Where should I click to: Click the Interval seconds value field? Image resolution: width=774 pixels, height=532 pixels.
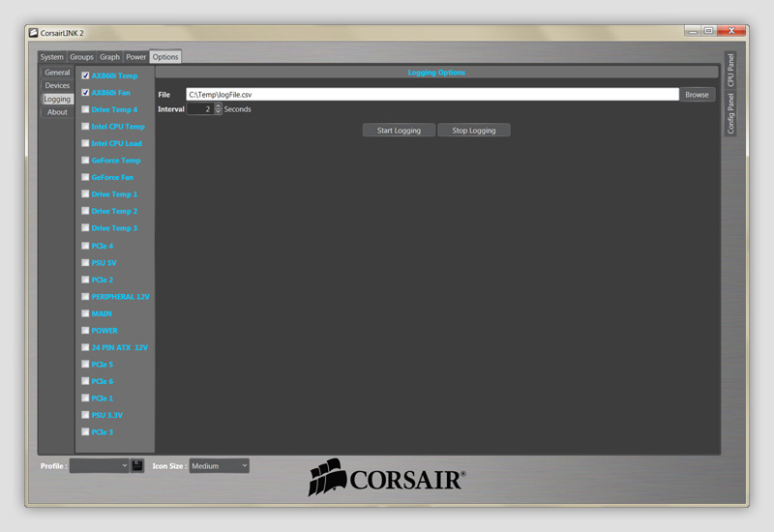tap(200, 109)
